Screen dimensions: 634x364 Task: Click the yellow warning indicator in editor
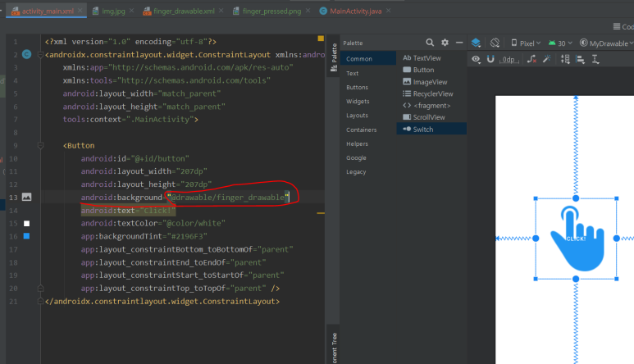pos(321,39)
